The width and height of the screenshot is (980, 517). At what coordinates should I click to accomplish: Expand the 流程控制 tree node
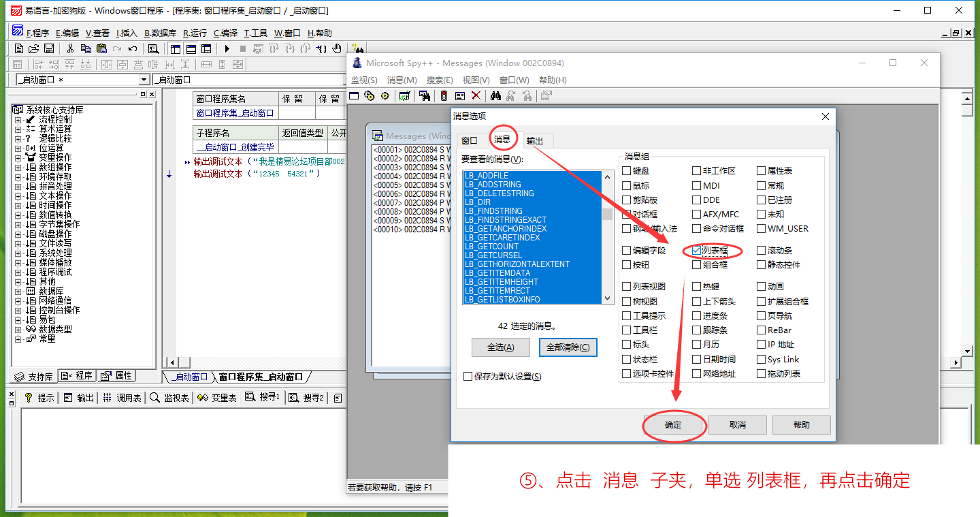(18, 119)
